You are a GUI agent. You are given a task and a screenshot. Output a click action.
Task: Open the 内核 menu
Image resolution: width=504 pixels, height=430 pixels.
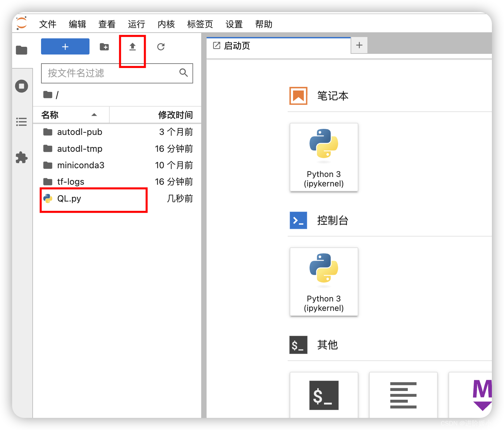(x=166, y=24)
